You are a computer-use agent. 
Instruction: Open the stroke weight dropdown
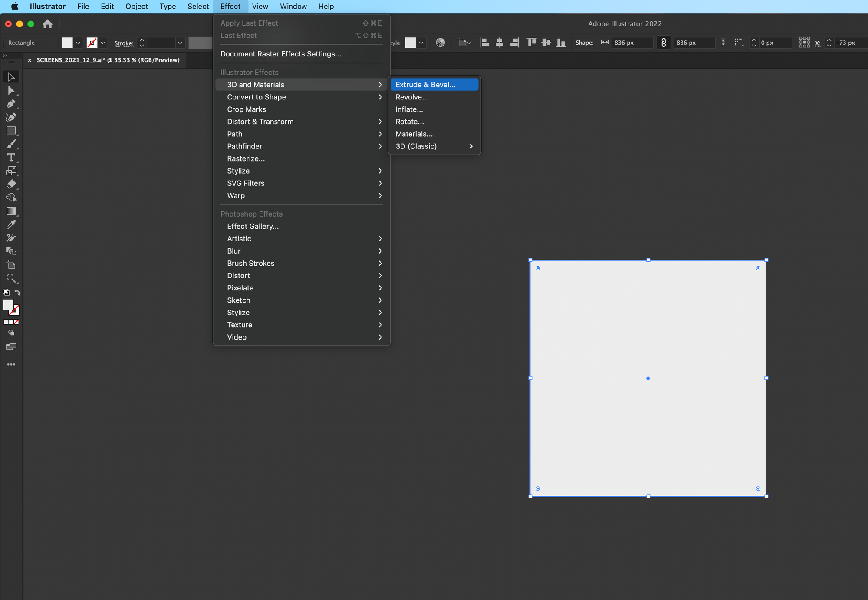tap(180, 43)
